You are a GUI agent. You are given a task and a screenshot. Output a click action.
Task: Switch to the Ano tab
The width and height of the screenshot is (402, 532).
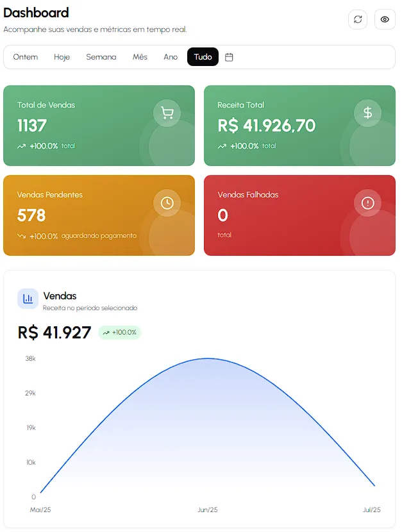[171, 57]
